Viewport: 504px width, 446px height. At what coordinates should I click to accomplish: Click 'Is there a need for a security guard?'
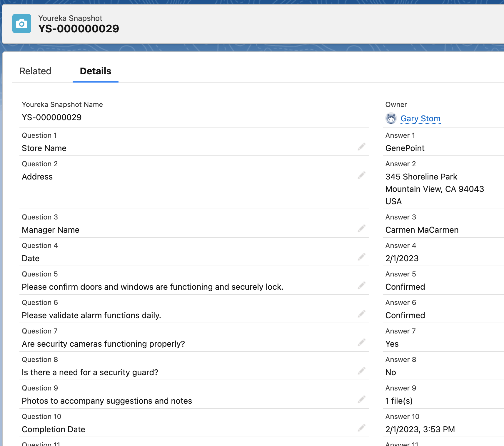[x=90, y=373]
